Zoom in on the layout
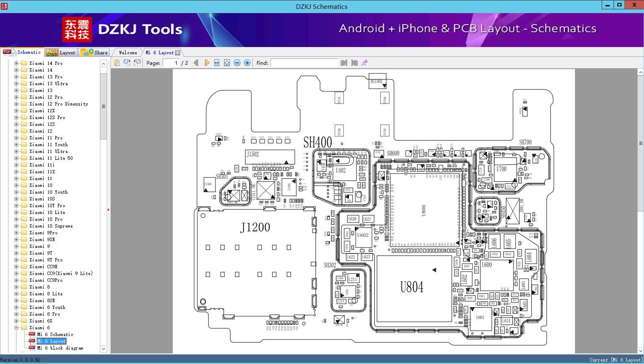 click(247, 63)
